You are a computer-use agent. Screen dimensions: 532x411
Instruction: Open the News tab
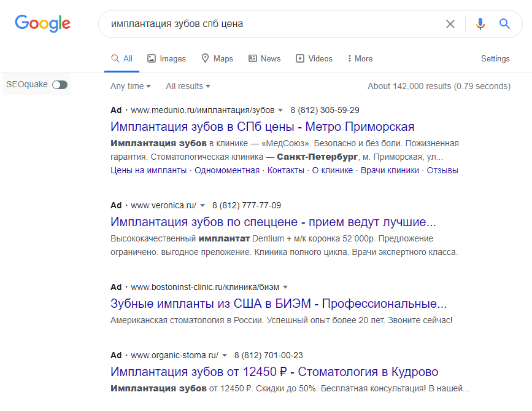click(x=264, y=58)
